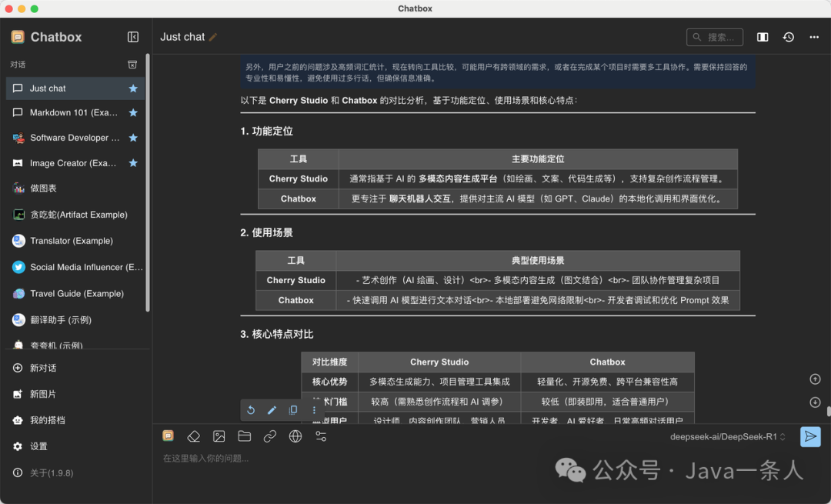
Task: Open the three-dot more menu in header
Action: (x=814, y=37)
